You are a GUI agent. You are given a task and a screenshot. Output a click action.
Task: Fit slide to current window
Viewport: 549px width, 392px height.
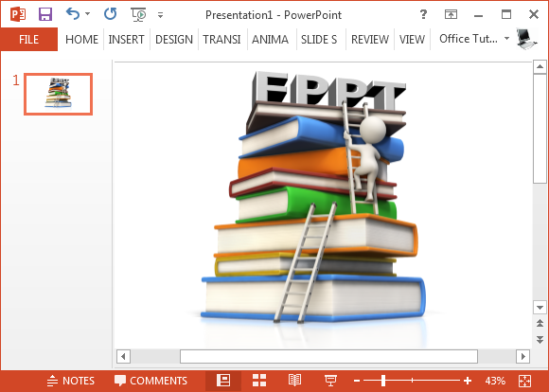click(x=525, y=381)
